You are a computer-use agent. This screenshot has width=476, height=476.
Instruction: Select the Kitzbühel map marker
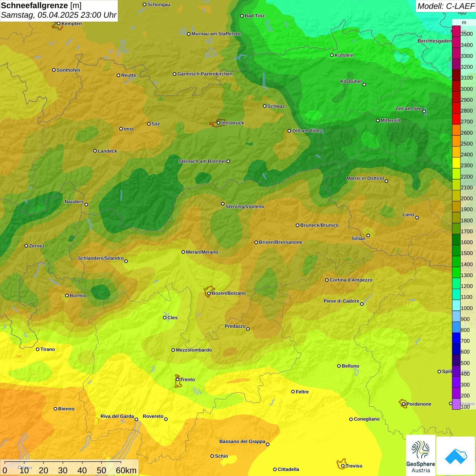[x=364, y=84]
